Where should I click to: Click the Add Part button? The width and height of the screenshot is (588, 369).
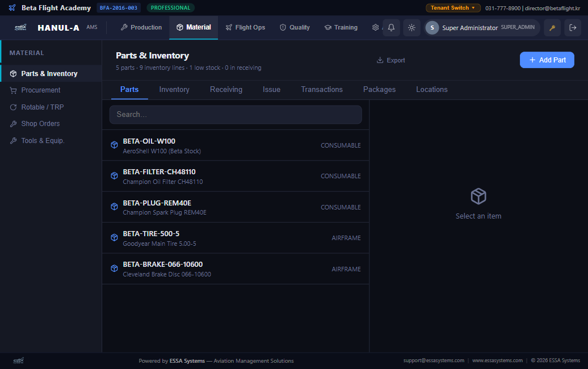(547, 60)
